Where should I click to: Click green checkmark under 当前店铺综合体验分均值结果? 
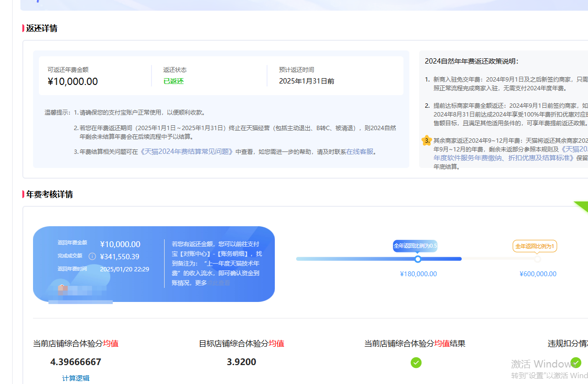[416, 362]
